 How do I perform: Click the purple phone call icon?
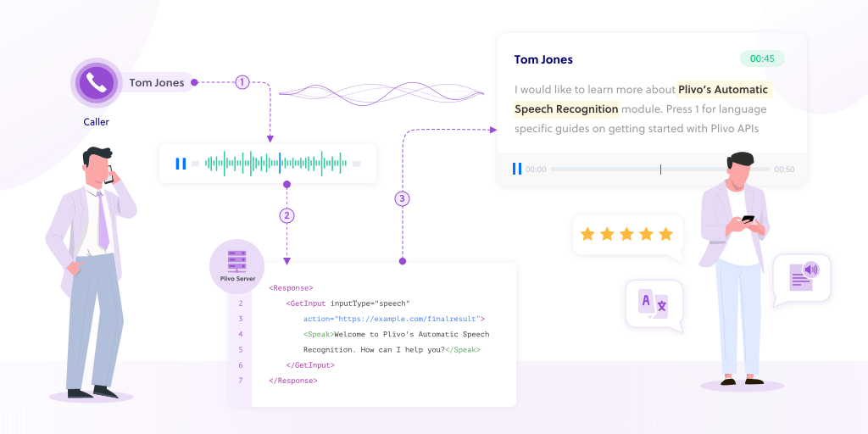(97, 83)
